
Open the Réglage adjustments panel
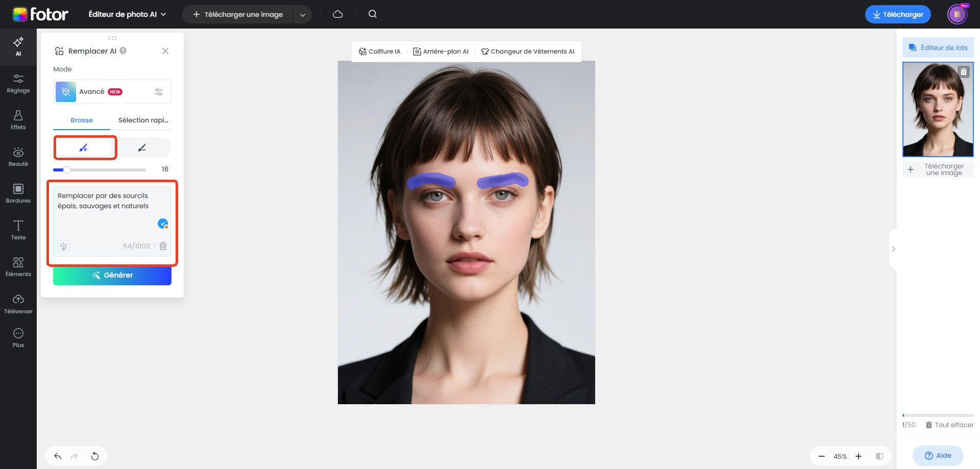[x=18, y=83]
